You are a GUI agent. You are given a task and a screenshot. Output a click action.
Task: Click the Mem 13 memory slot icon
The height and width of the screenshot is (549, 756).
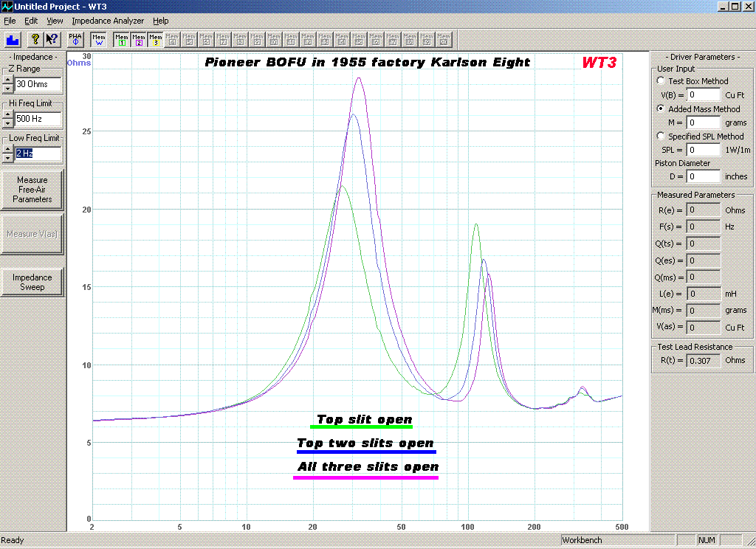click(x=325, y=40)
